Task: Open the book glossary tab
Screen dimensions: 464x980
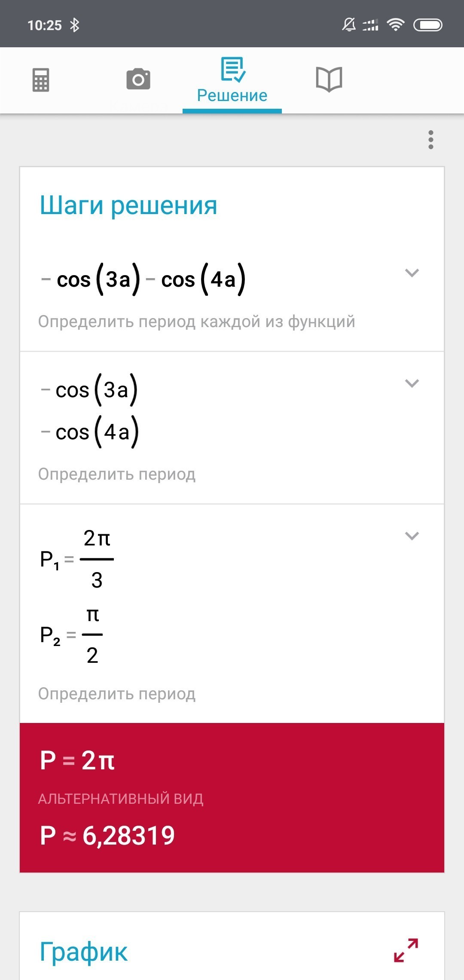Action: [x=329, y=80]
